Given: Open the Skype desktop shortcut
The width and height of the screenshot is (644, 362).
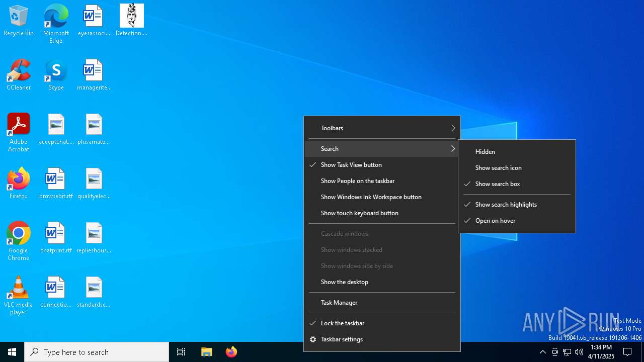Looking at the screenshot, I should (x=56, y=75).
